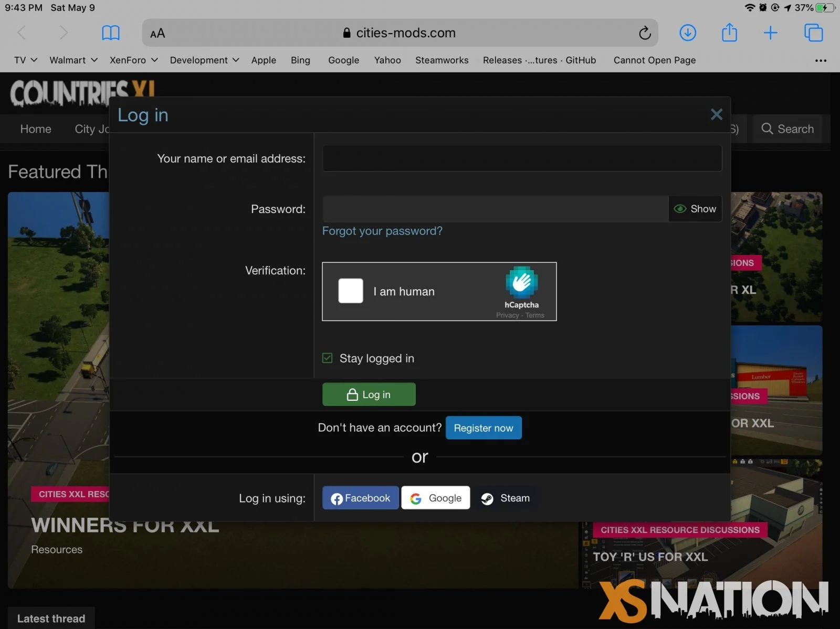This screenshot has height=629, width=840.
Task: Expand the Walmart favorites folder
Action: [73, 60]
